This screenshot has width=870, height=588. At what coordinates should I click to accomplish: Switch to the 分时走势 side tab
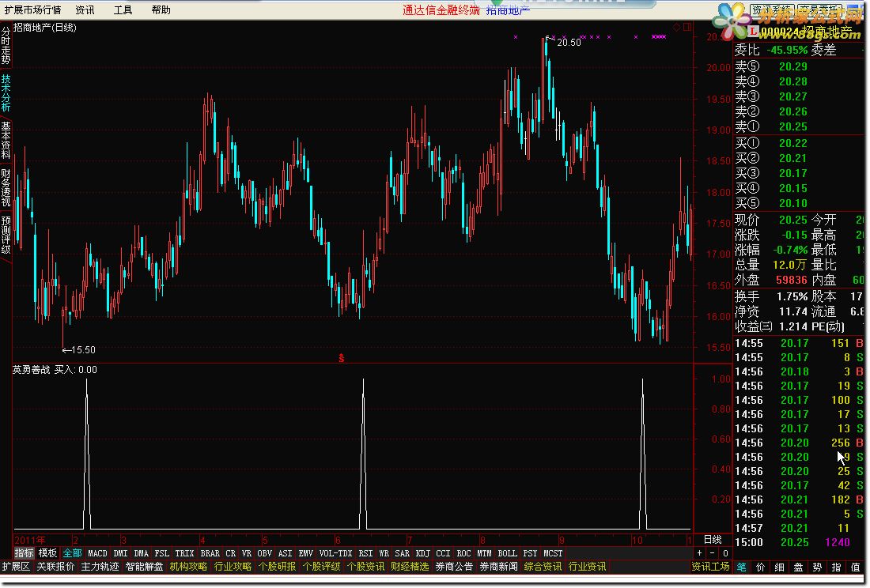pyautogui.click(x=6, y=46)
